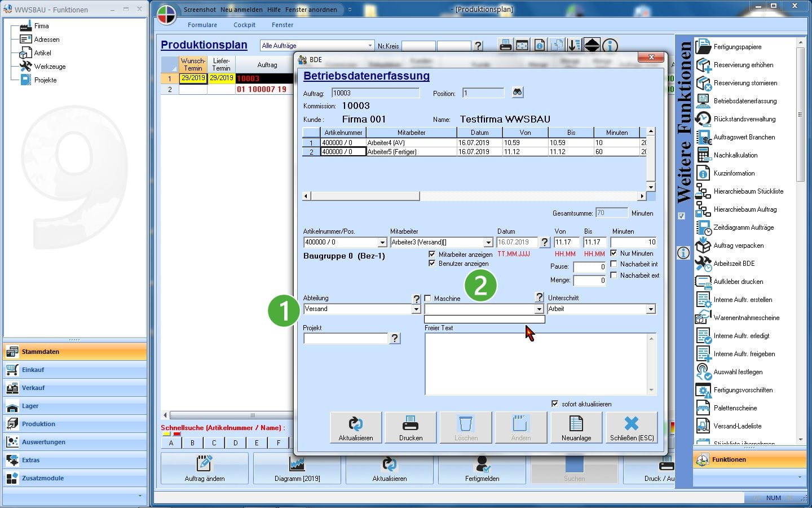Enable the Nacharbeit ext checkbox

pos(614,275)
